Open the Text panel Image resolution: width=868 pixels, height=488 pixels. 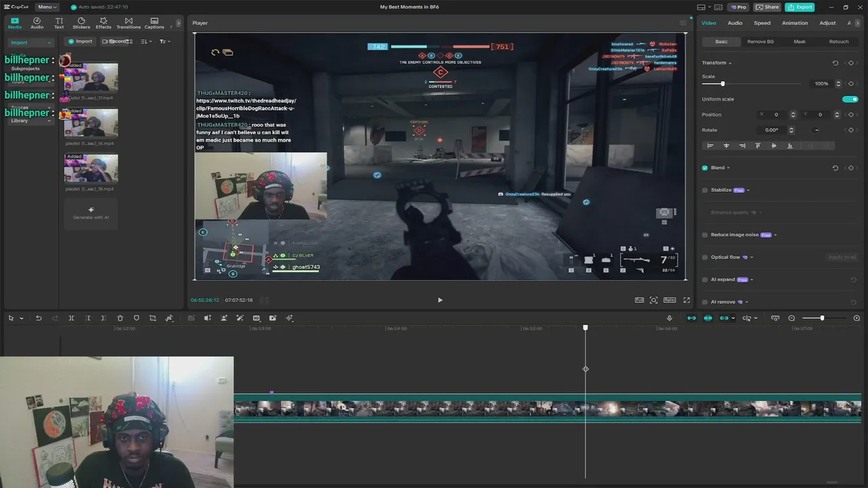pos(59,23)
